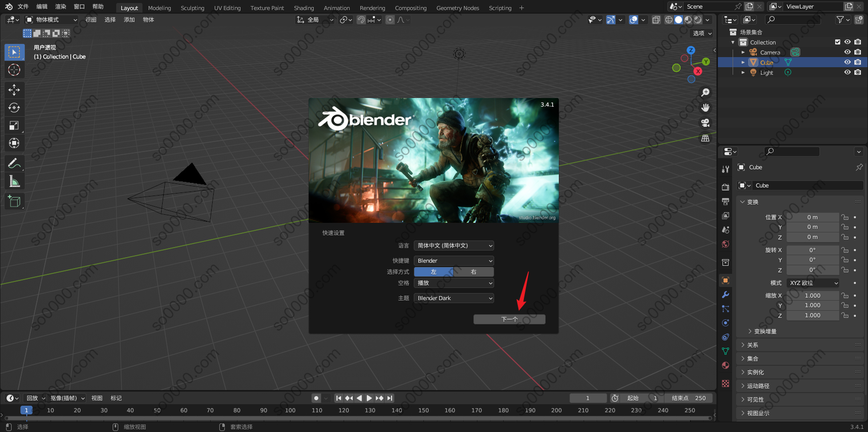Activate the Scale tool

tap(14, 125)
